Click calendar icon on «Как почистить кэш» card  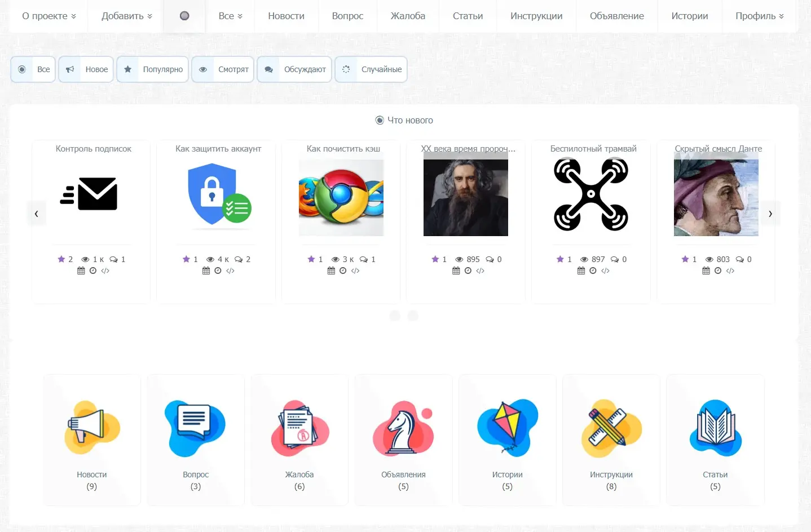pos(331,271)
